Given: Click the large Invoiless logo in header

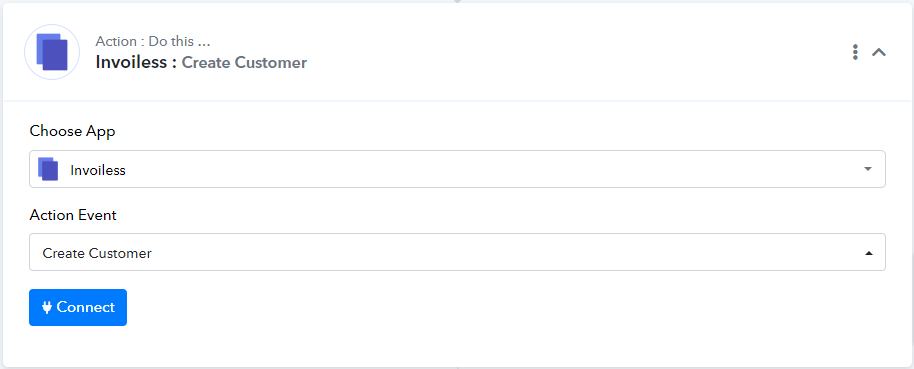Looking at the screenshot, I should [x=52, y=52].
